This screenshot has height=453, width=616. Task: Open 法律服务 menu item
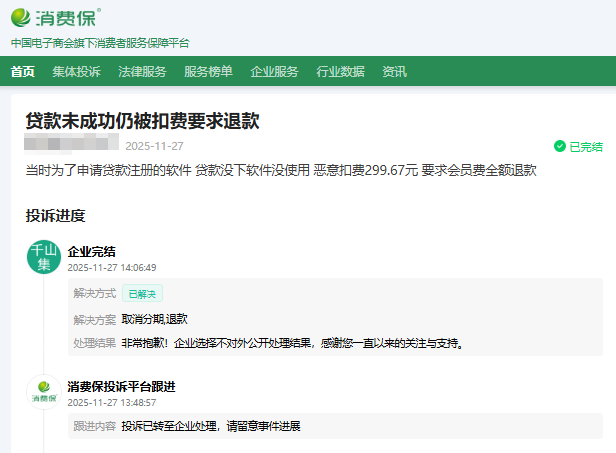click(x=142, y=72)
